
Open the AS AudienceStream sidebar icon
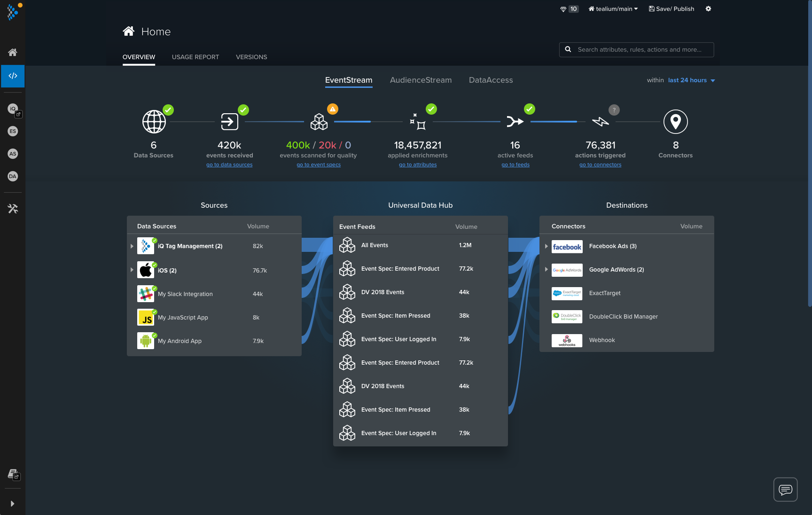coord(13,154)
